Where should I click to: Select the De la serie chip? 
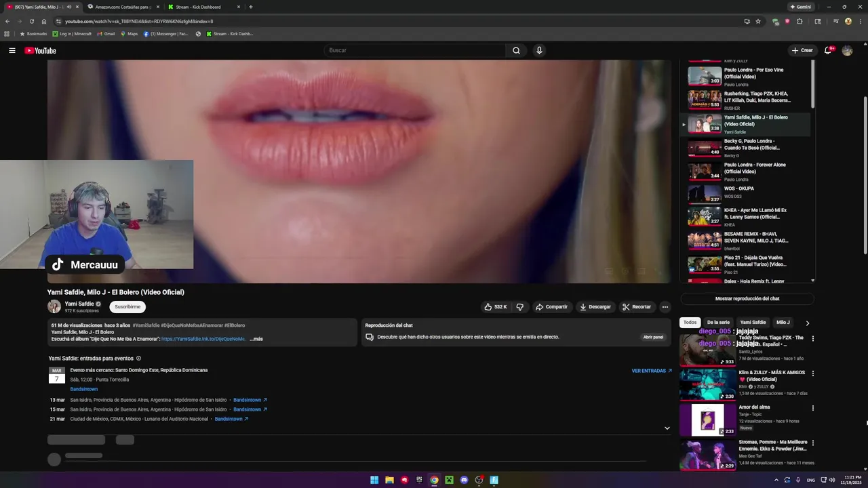718,323
